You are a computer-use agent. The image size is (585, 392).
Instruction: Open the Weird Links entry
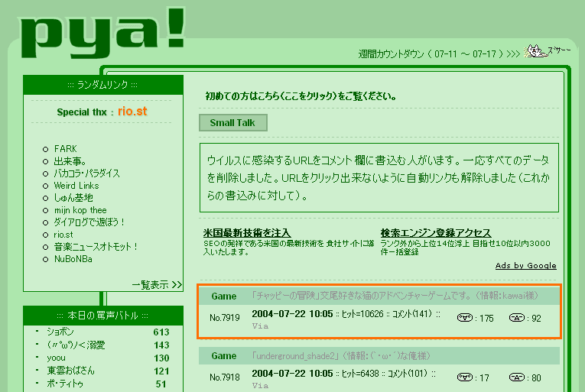coord(76,186)
